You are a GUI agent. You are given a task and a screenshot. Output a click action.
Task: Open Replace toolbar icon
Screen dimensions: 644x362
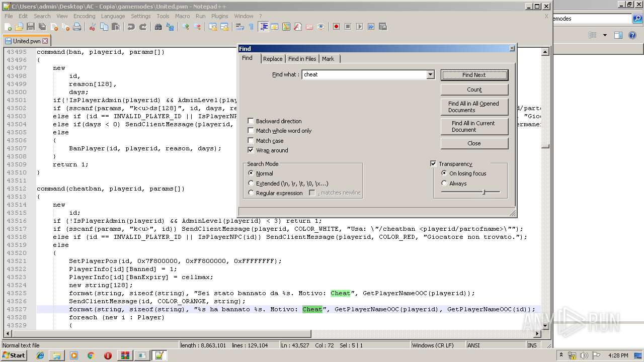tap(170, 27)
